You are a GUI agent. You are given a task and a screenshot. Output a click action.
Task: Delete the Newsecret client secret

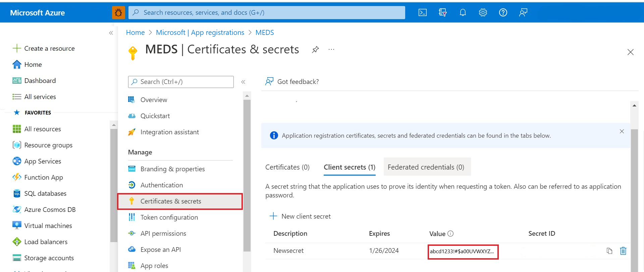[623, 251]
